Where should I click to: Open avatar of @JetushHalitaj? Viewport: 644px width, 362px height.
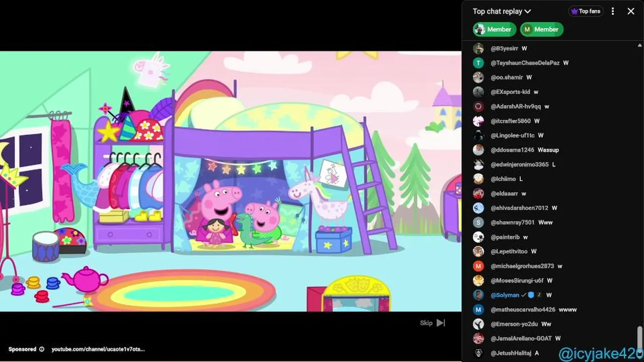[478, 353]
